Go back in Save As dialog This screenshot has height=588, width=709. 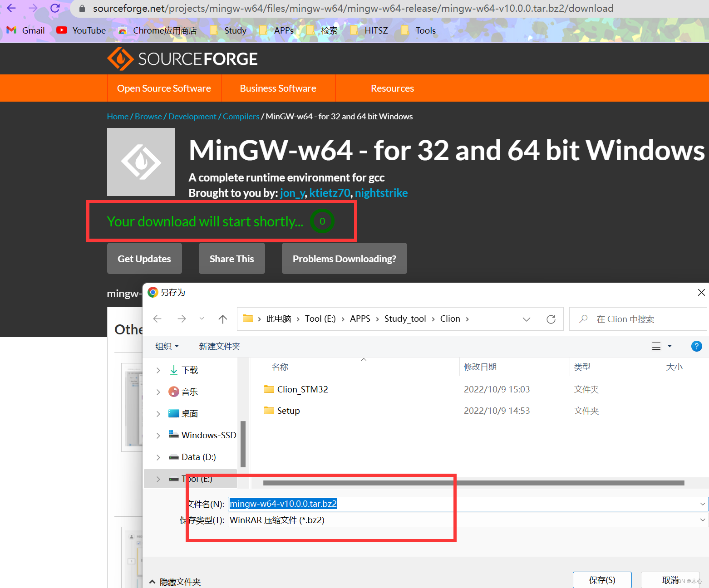(158, 319)
